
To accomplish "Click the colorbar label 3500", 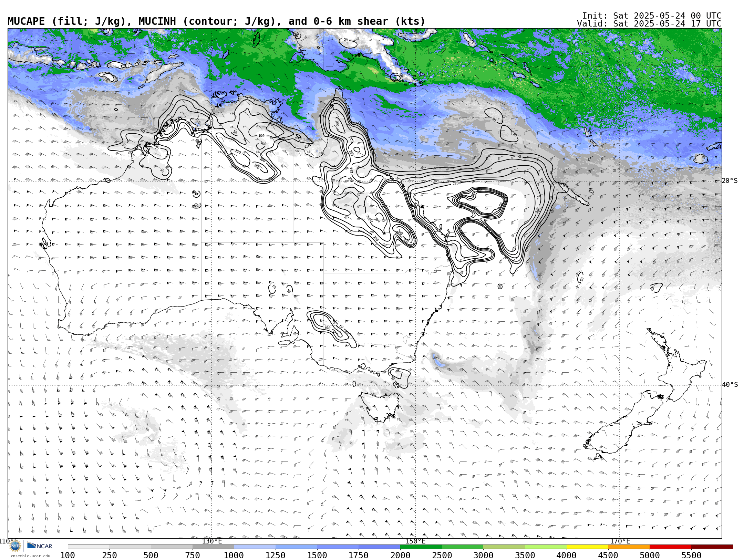I will pyautogui.click(x=525, y=555).
